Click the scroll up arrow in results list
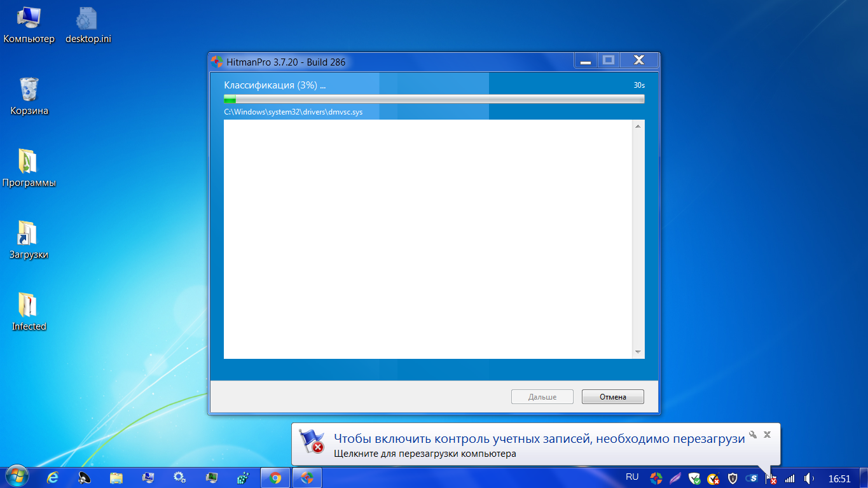 (x=638, y=126)
